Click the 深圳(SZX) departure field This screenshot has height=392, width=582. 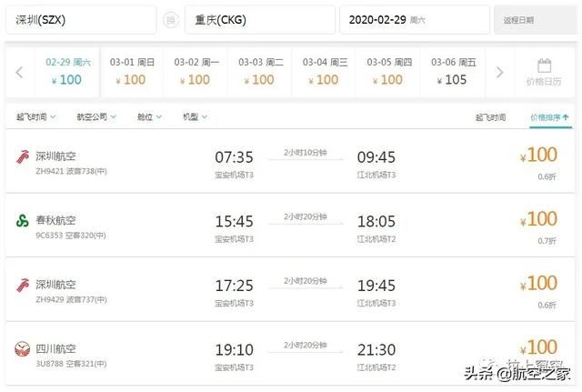pyautogui.click(x=81, y=20)
